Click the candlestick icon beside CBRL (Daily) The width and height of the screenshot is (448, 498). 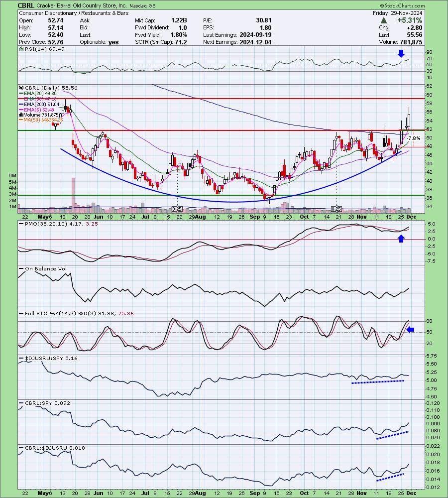point(21,88)
